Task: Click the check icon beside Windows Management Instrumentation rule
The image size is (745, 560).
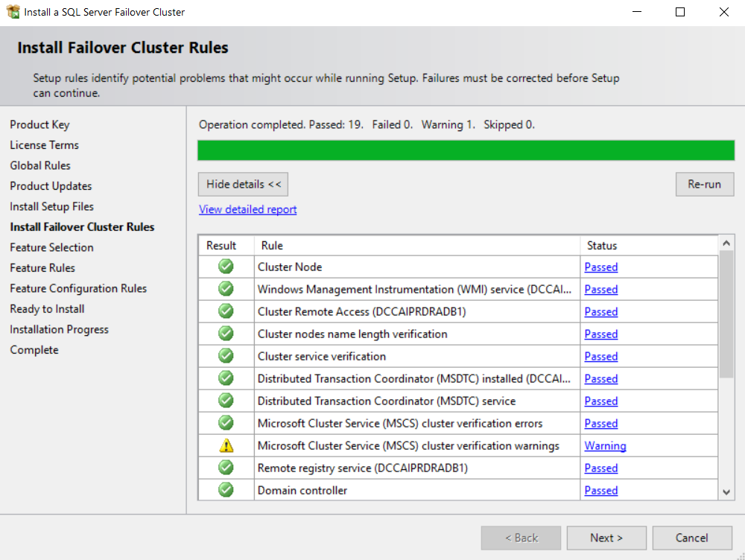Action: click(x=226, y=289)
